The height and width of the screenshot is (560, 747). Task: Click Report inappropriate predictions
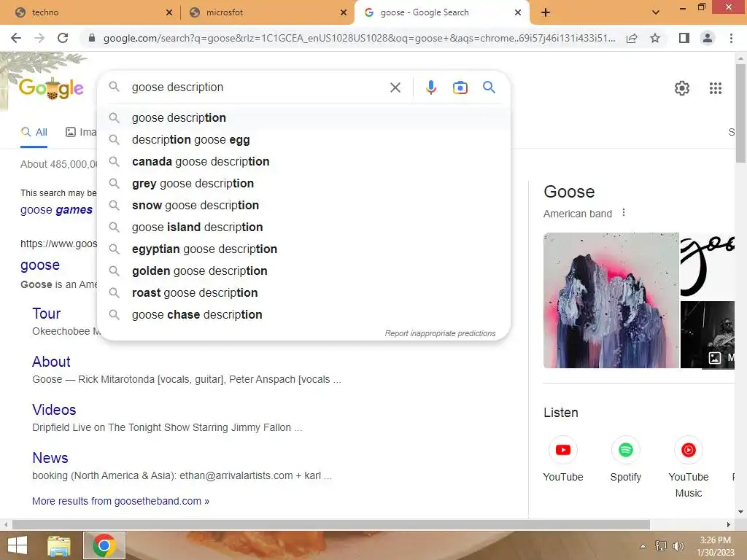point(440,333)
